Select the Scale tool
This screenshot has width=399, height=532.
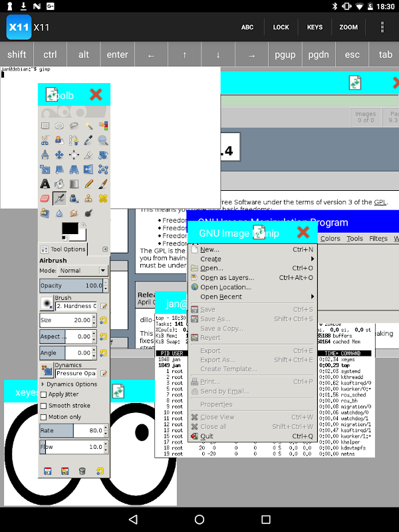click(x=45, y=170)
